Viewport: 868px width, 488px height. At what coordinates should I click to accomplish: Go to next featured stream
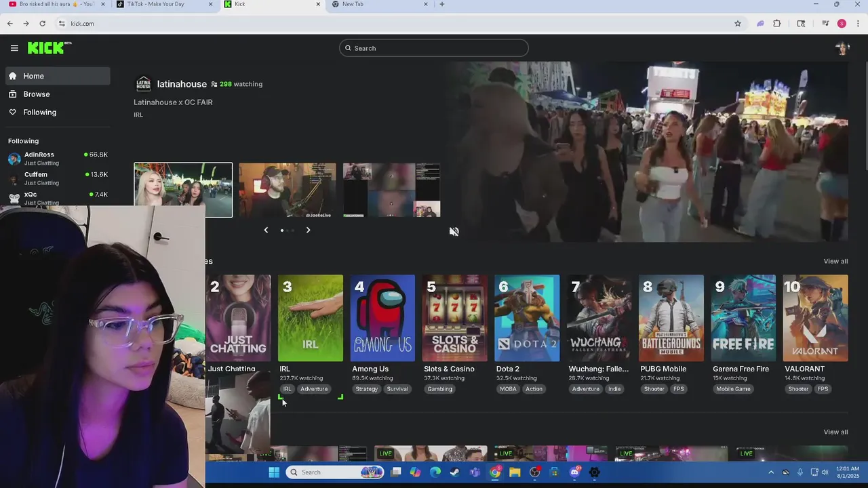click(308, 230)
